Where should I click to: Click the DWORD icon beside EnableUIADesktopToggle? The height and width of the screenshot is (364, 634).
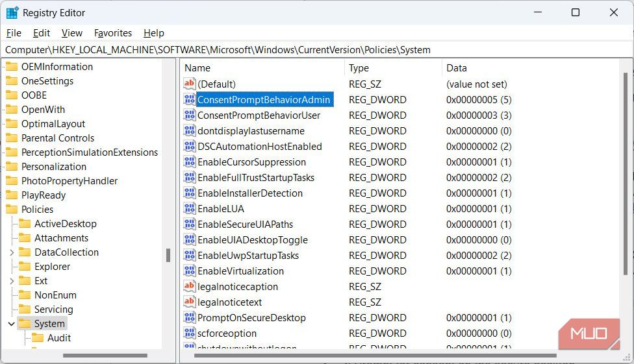pos(189,239)
